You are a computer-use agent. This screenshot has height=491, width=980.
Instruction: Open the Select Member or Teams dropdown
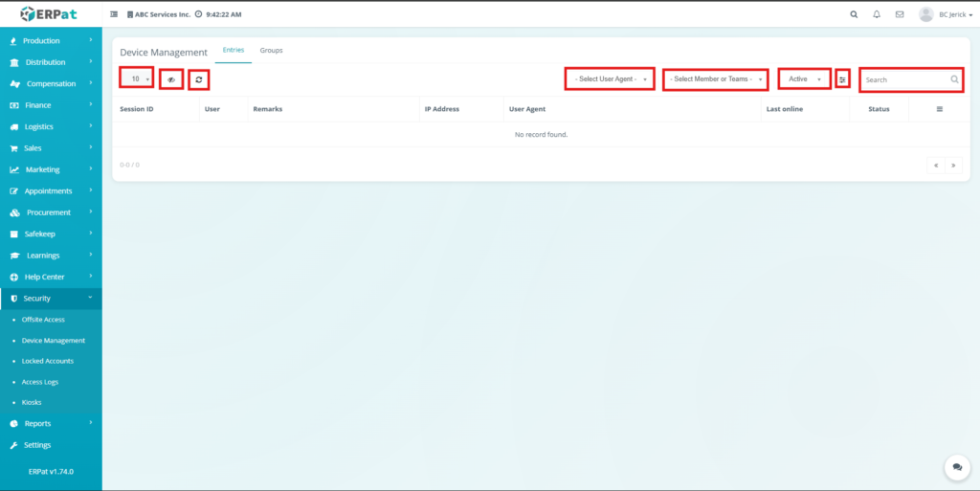[715, 78]
